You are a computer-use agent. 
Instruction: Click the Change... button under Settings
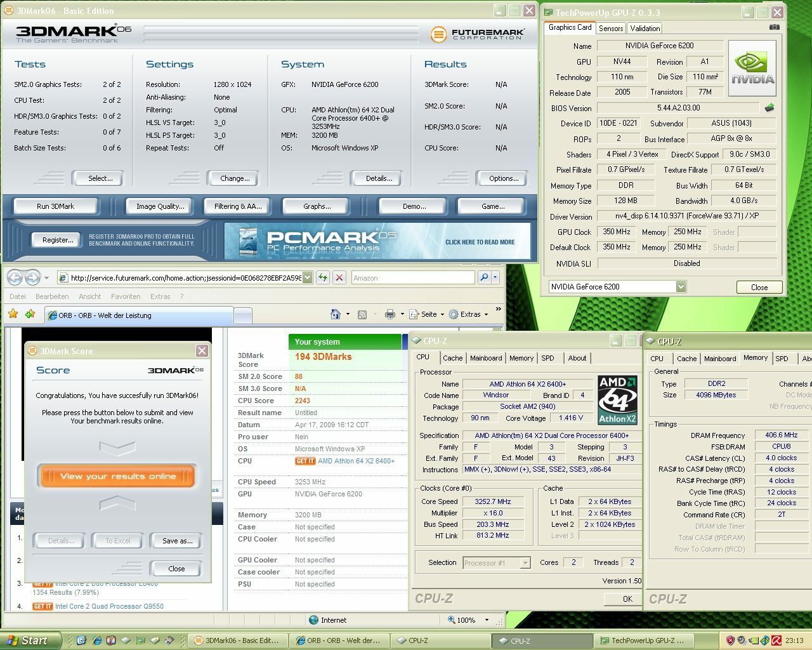tap(232, 178)
